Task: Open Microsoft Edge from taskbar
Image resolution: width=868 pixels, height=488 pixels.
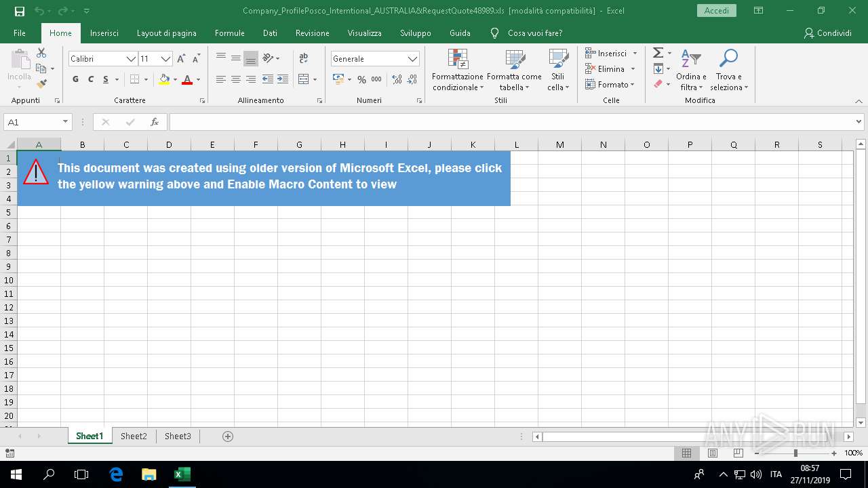Action: click(116, 474)
